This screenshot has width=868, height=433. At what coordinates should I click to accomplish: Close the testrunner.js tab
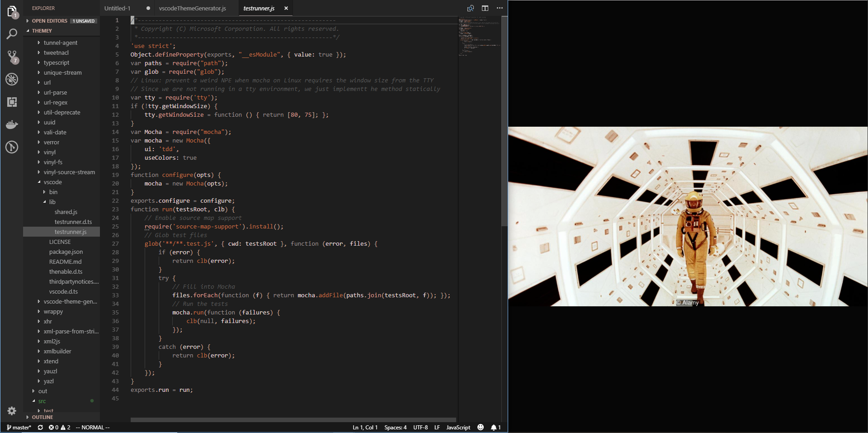tap(286, 8)
